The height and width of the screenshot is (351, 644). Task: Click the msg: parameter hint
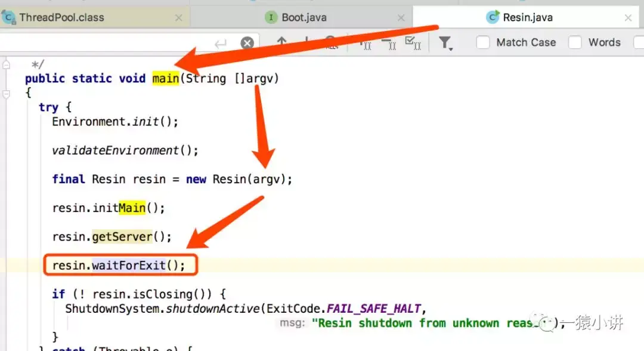[292, 323]
